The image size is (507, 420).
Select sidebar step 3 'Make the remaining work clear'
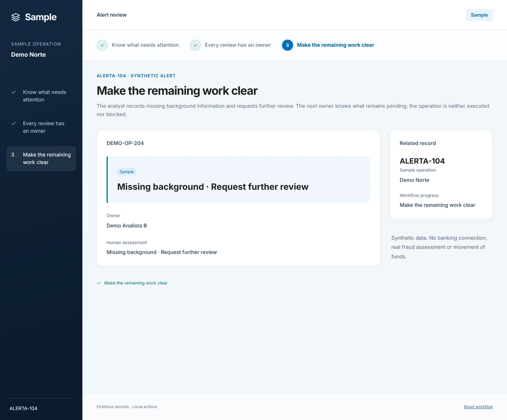41,158
